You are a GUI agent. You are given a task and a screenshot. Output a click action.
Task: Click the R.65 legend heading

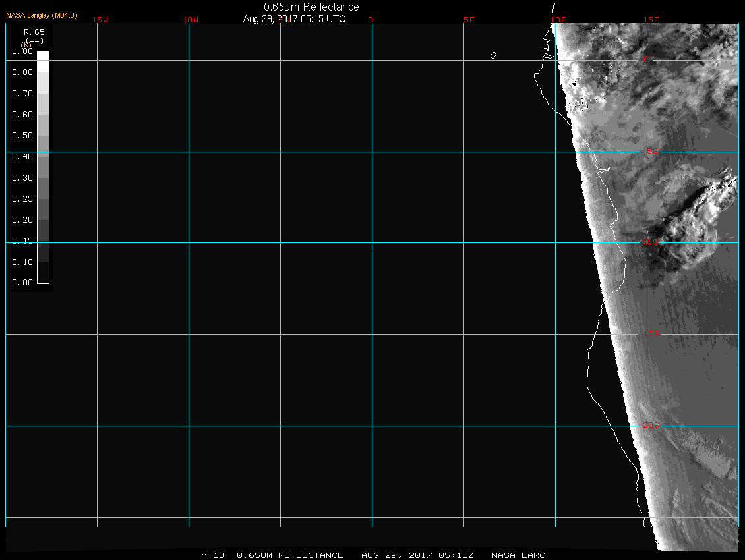33,32
